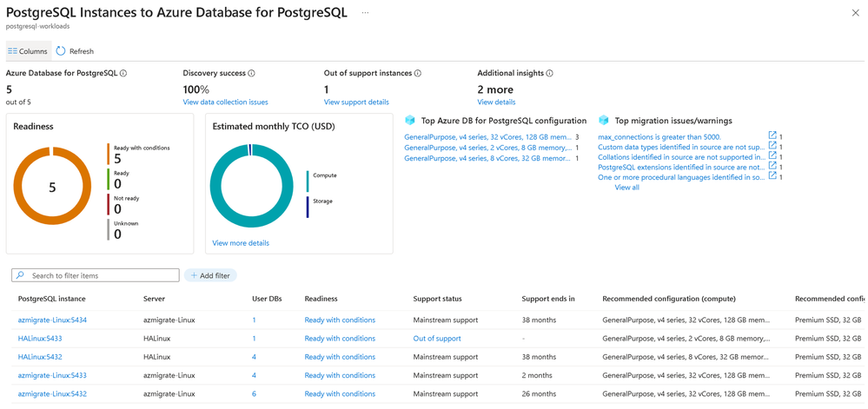Sort by PostgreSQL instance column
This screenshot has height=409, width=868.
point(52,299)
